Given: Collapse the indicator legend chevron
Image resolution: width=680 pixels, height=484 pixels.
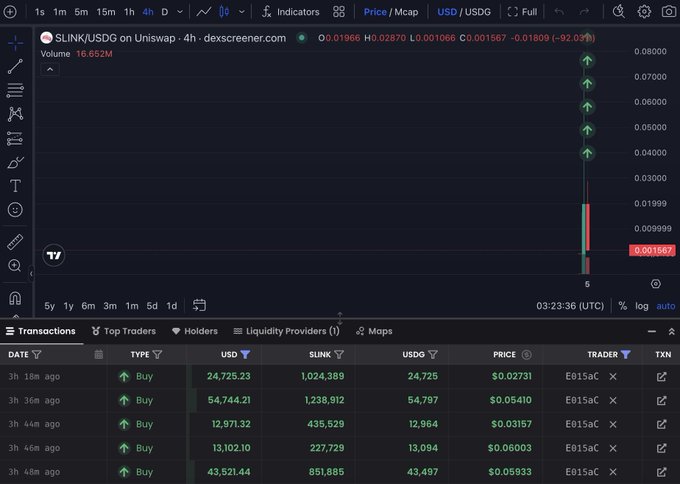Looking at the screenshot, I should click(50, 69).
